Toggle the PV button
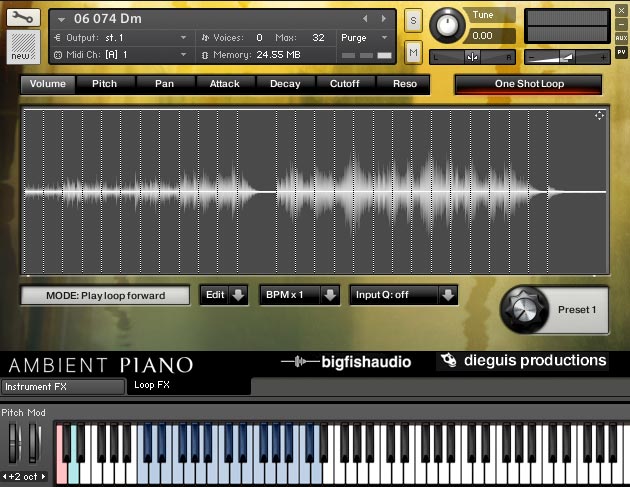The width and height of the screenshot is (630, 487). coord(621,52)
